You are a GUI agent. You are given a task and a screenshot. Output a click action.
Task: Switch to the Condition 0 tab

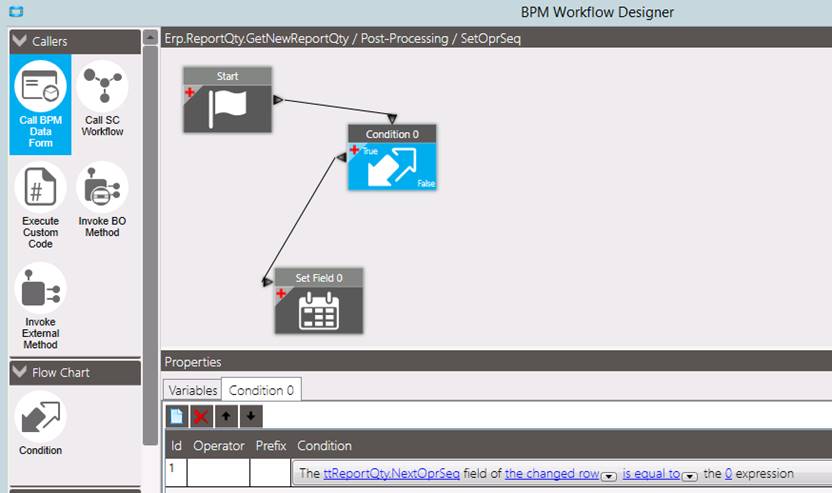(x=261, y=390)
